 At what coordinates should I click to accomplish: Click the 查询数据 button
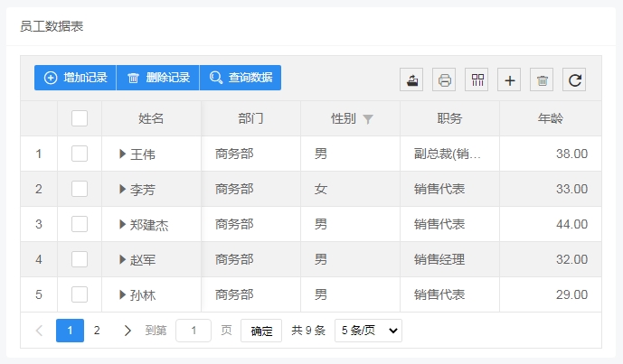pyautogui.click(x=241, y=78)
